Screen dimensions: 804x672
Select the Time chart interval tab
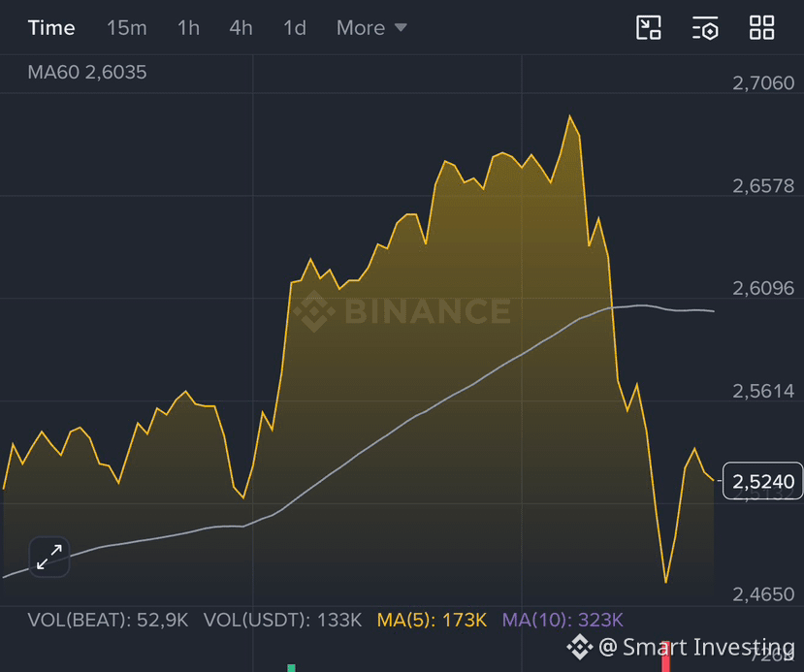coord(51,28)
